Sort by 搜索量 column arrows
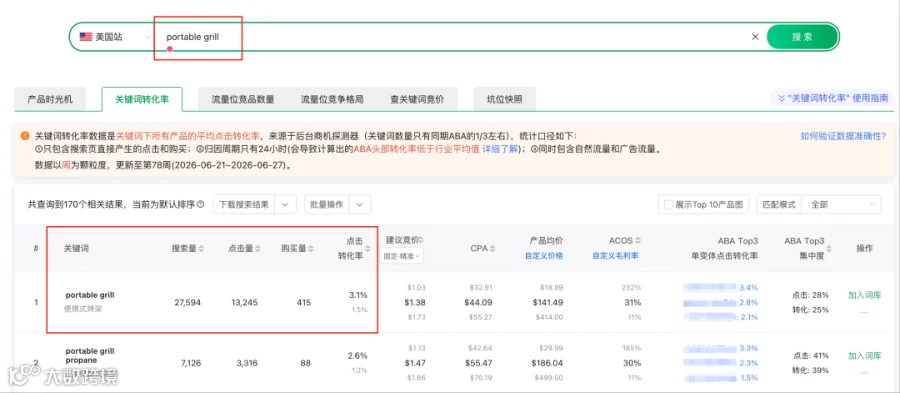 pos(201,249)
